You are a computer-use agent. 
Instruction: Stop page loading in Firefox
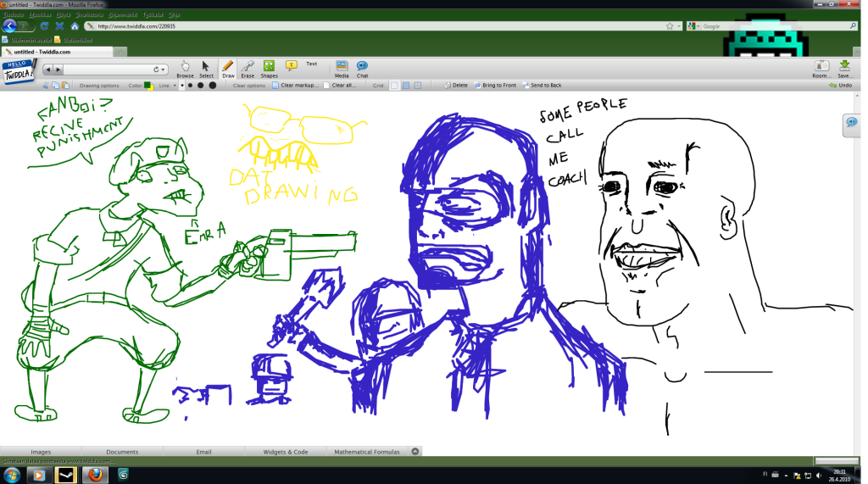point(60,26)
